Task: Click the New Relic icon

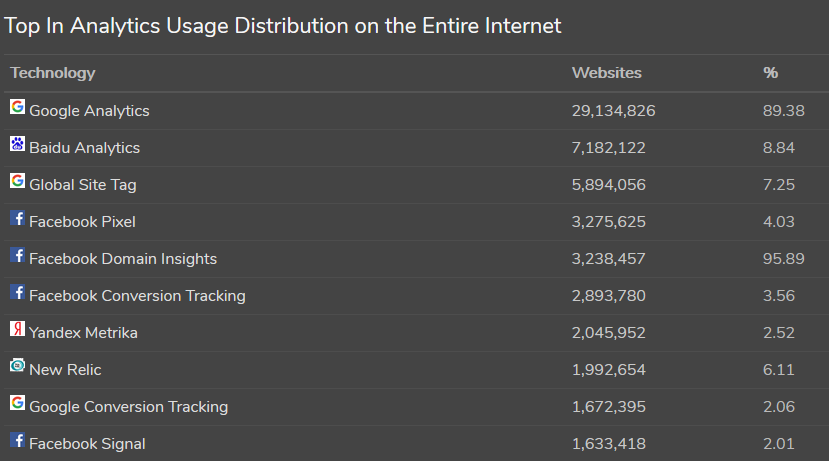Action: click(17, 366)
